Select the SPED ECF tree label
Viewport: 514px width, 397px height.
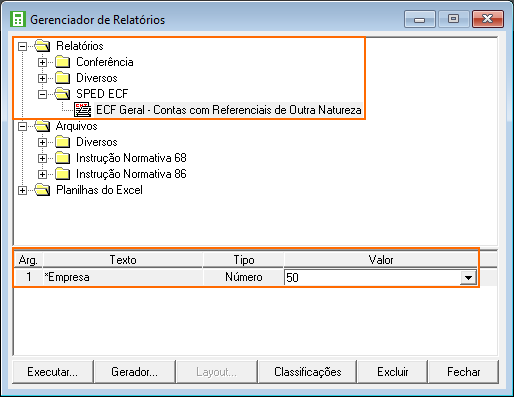[102, 94]
